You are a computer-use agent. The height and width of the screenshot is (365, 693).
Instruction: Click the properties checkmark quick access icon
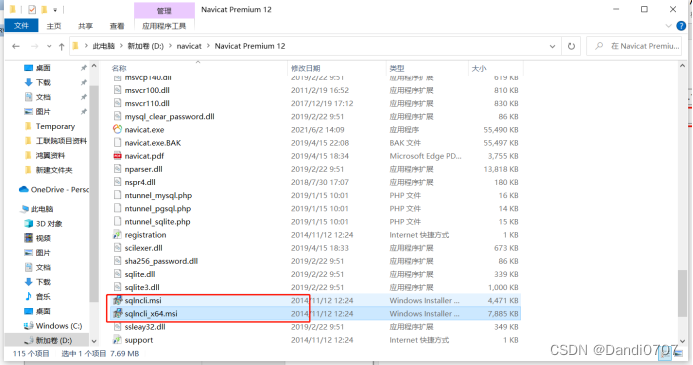click(x=32, y=9)
